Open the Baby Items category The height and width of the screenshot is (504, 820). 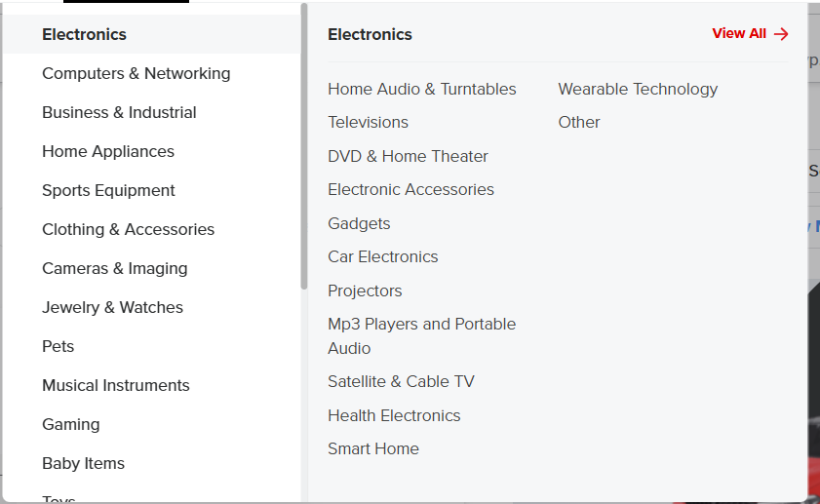[x=83, y=463]
